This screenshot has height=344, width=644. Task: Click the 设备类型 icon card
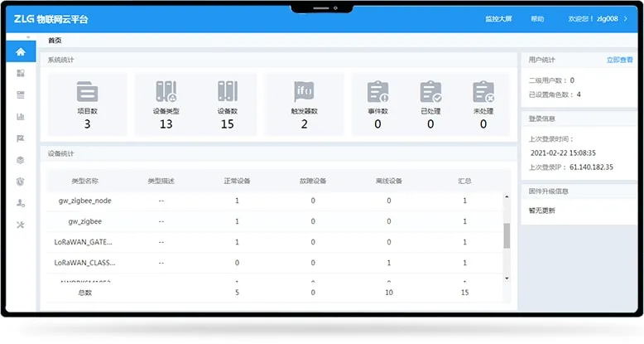[x=166, y=91]
